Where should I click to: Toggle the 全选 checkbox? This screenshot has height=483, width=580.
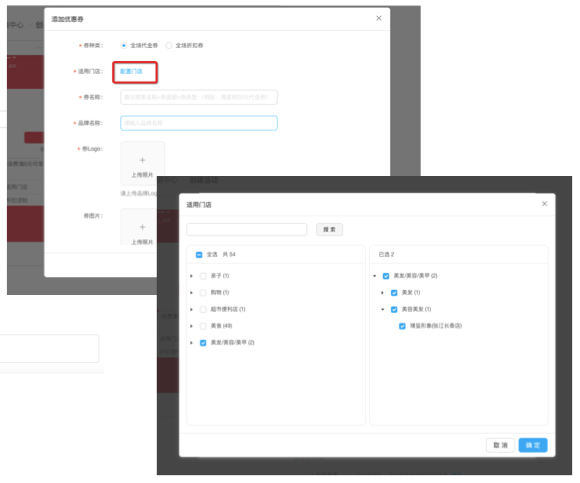coord(199,254)
